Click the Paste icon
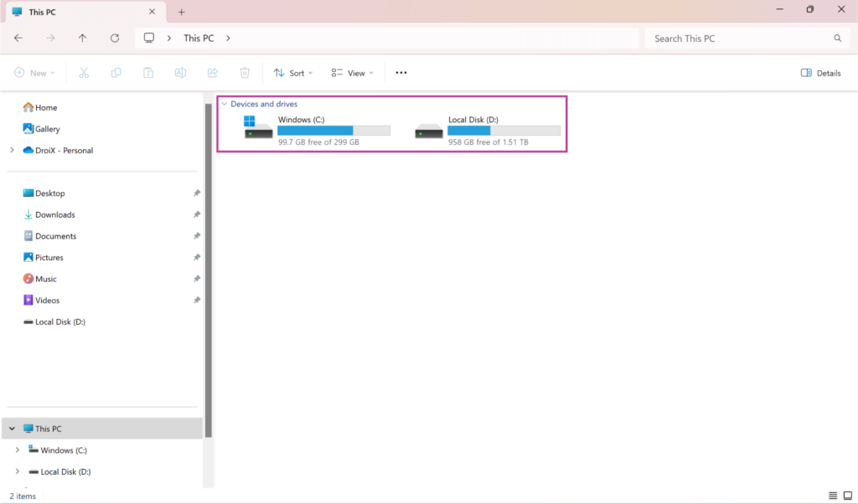Viewport: 858px width, 504px height. pos(148,72)
